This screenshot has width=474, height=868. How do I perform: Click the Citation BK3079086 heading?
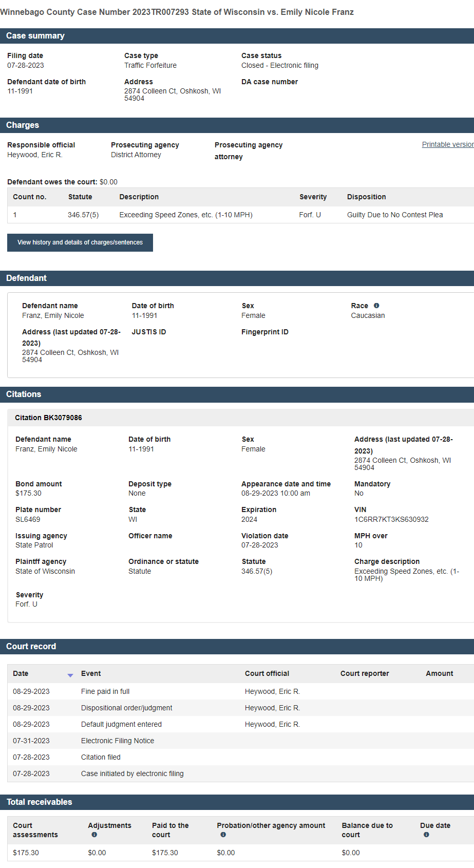point(48,418)
